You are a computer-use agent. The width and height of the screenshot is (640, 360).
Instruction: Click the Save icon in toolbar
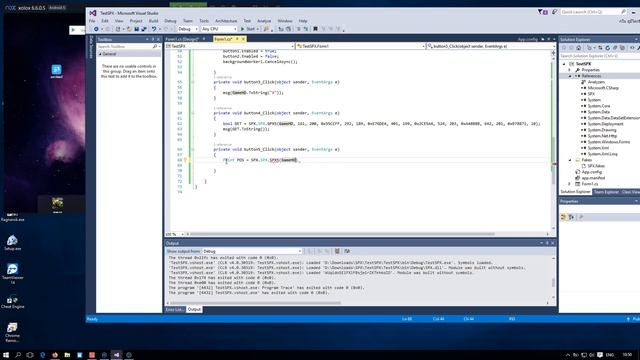pos(136,29)
